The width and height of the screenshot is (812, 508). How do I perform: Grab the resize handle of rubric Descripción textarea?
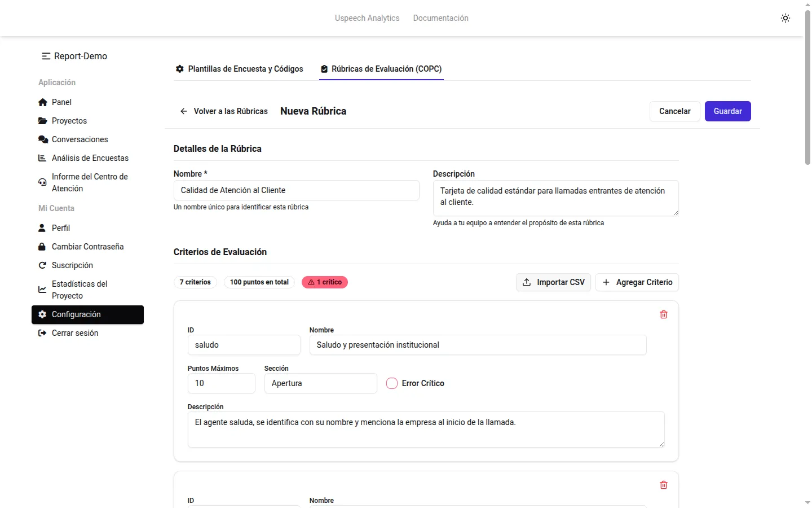(676, 212)
